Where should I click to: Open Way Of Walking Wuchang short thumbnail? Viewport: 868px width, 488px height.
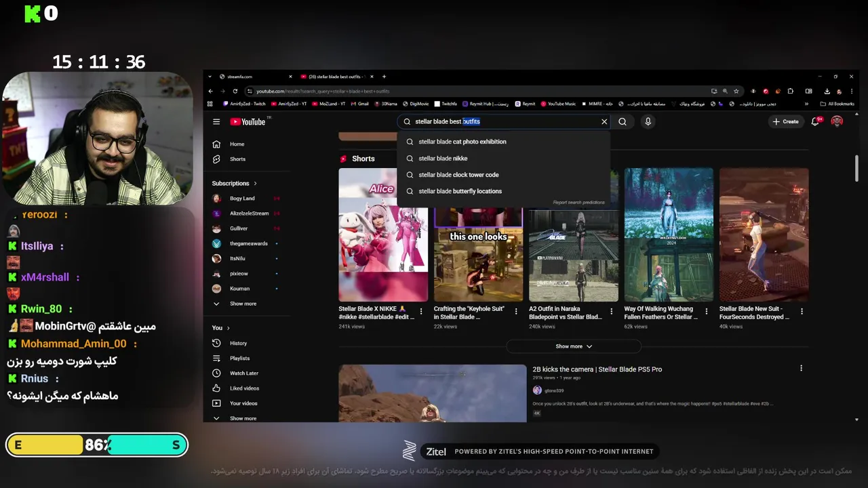(669, 235)
